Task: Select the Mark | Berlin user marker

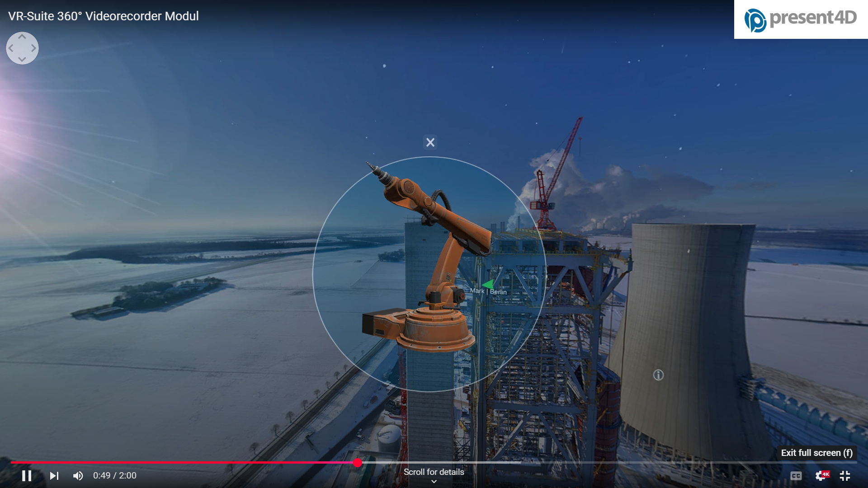Action: pyautogui.click(x=488, y=288)
